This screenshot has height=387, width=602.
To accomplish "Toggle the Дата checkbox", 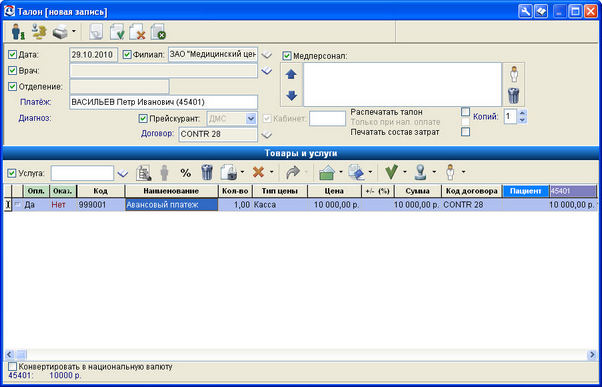I will tap(13, 55).
